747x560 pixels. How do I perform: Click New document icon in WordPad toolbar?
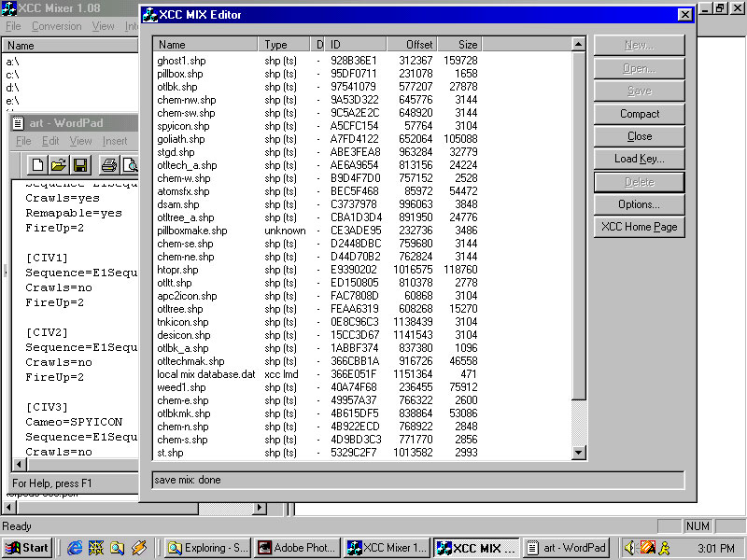pyautogui.click(x=36, y=165)
